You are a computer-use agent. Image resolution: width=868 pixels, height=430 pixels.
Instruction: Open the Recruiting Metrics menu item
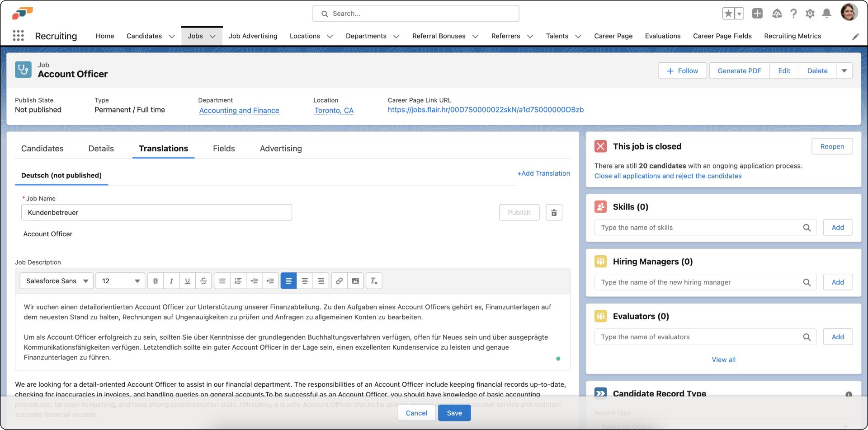[793, 36]
